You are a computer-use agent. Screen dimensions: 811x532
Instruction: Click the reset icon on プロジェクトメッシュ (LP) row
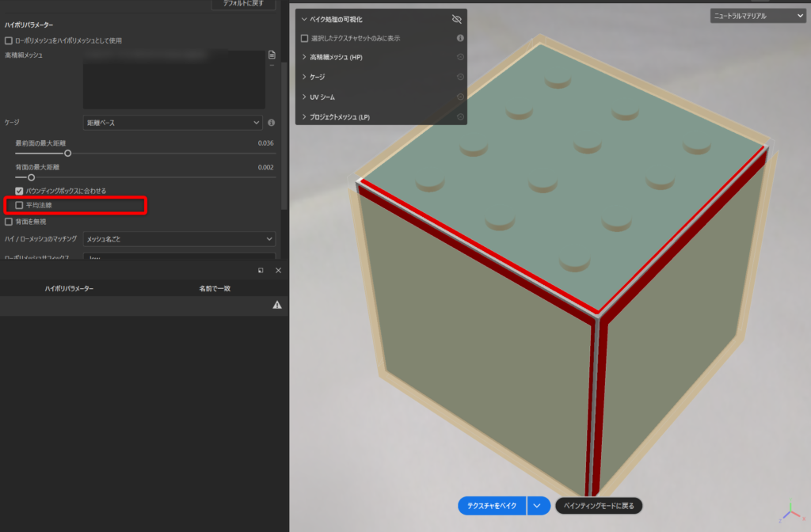pyautogui.click(x=460, y=117)
